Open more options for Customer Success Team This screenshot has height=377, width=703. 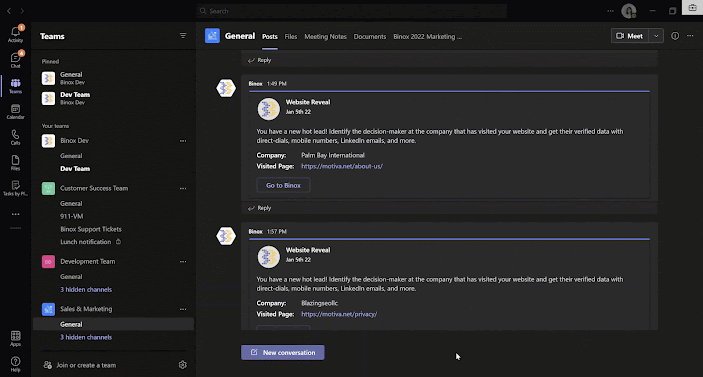click(183, 188)
